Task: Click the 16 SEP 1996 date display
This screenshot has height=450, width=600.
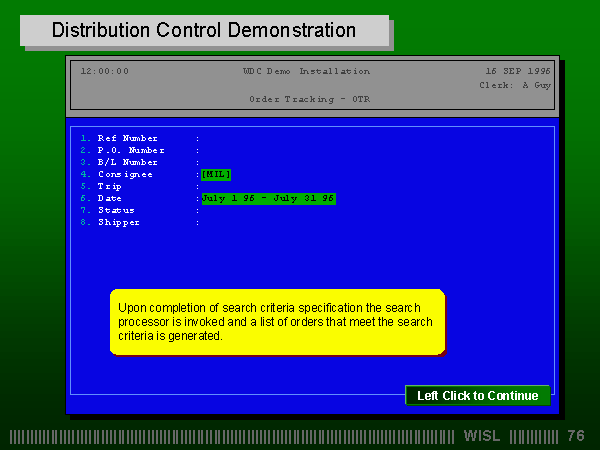Action: [x=518, y=71]
